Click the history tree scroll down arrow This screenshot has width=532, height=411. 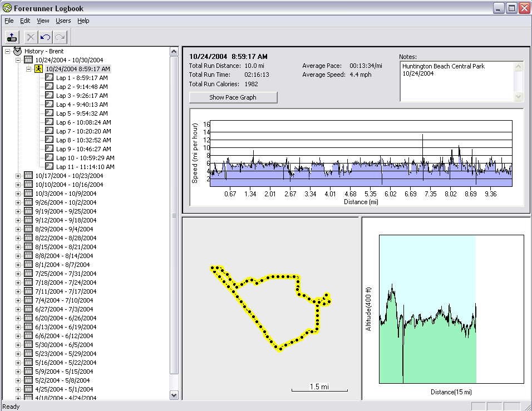click(x=174, y=395)
